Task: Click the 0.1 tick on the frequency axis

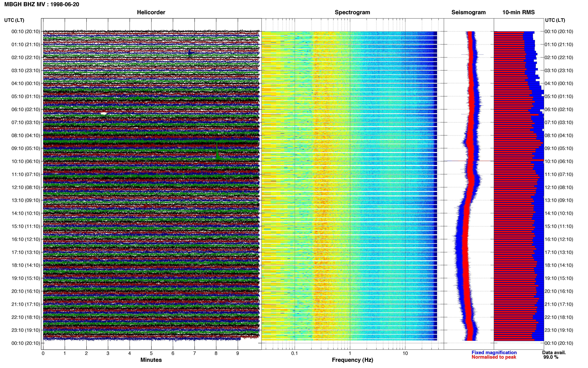Action: tap(295, 353)
